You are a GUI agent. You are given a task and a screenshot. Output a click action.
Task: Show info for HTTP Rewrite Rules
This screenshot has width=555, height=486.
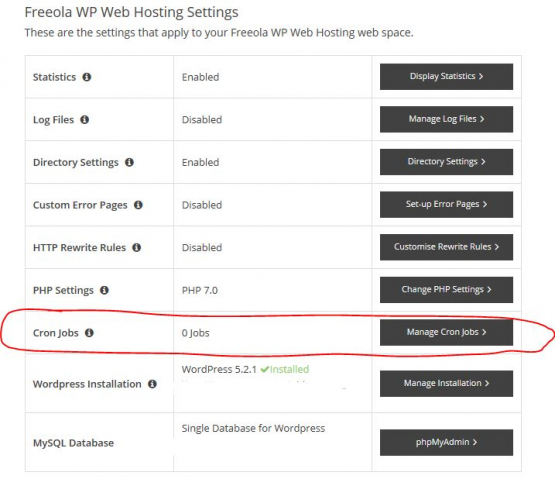(137, 247)
